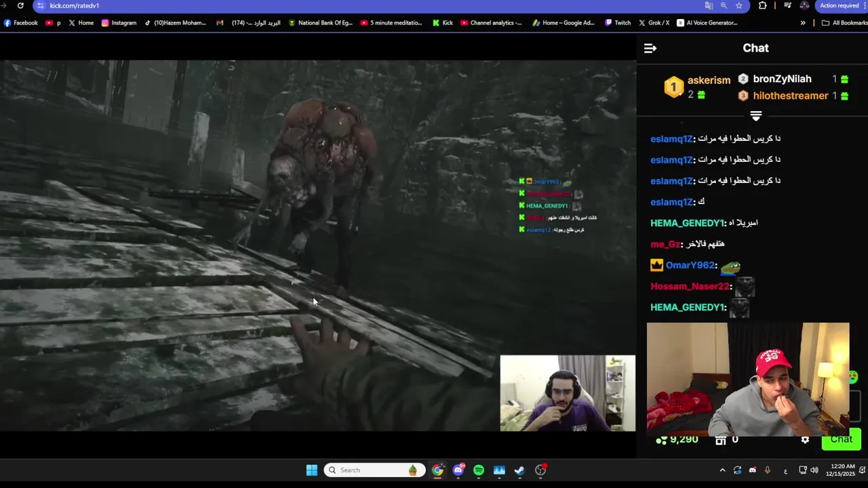
Task: Open hilothestreamer's leaderboard entry
Action: tap(790, 96)
